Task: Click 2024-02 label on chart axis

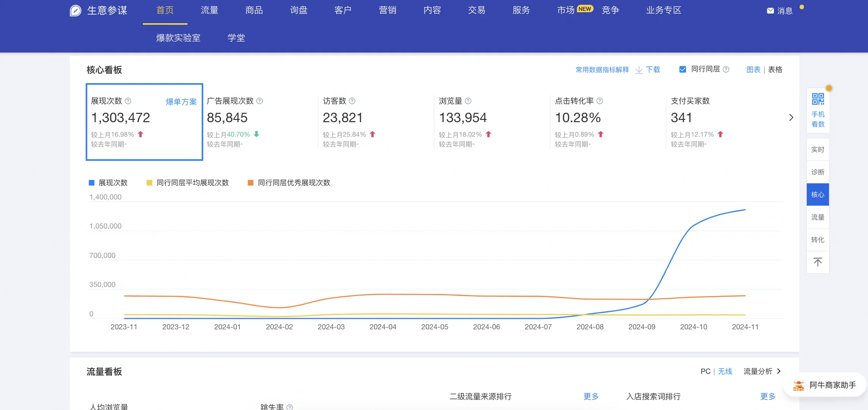Action: point(279,327)
